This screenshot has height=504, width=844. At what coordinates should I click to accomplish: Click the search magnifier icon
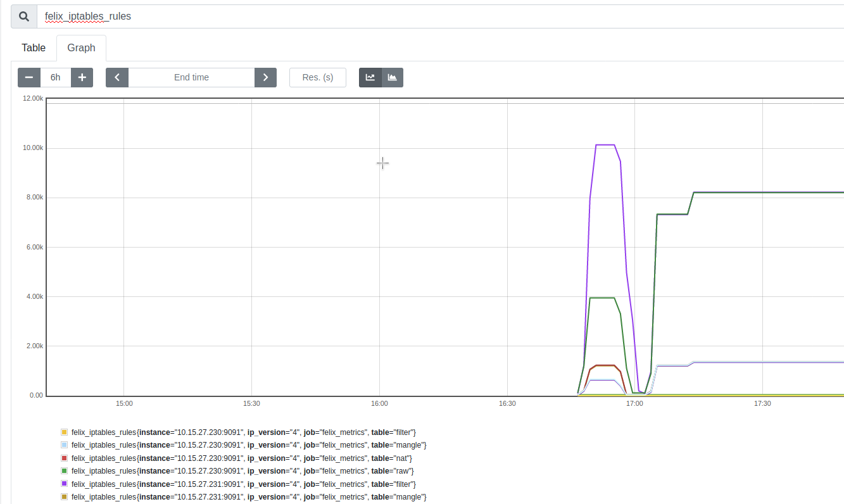point(23,16)
